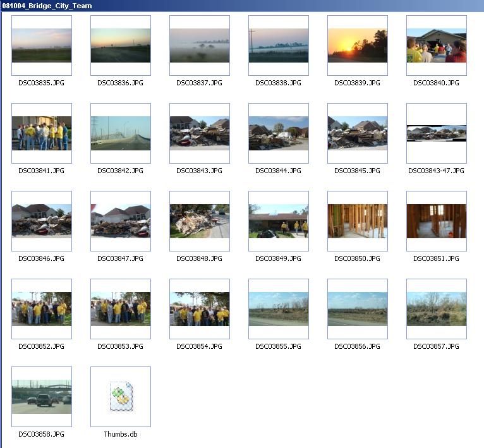This screenshot has width=484, height=448.
Task: Click the DSC03850.JPG file name label
Action: [x=358, y=258]
